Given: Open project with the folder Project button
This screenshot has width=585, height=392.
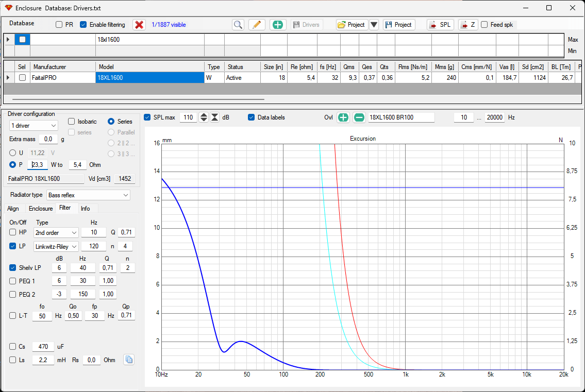Looking at the screenshot, I should tap(352, 25).
